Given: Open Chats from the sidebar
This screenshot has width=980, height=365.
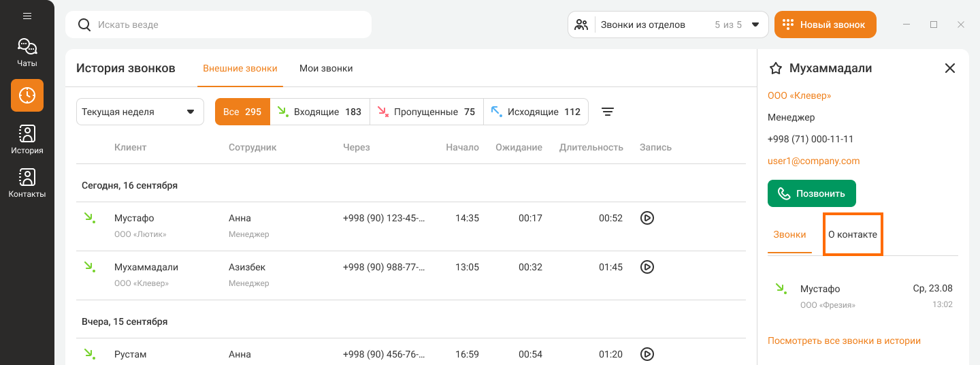Looking at the screenshot, I should point(27,52).
